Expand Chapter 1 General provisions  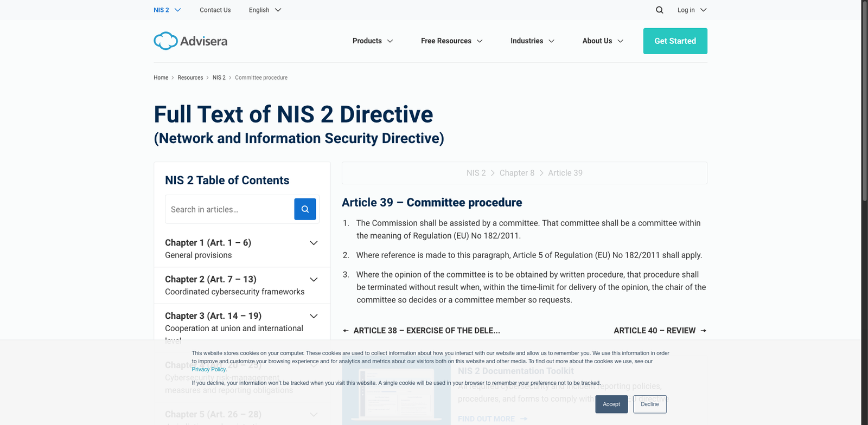pos(314,243)
